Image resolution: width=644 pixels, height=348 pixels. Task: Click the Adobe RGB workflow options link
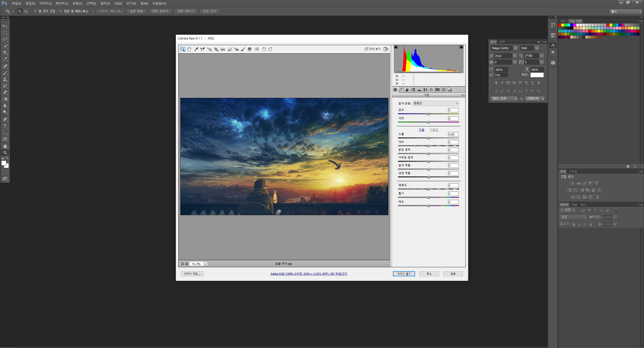click(x=309, y=274)
